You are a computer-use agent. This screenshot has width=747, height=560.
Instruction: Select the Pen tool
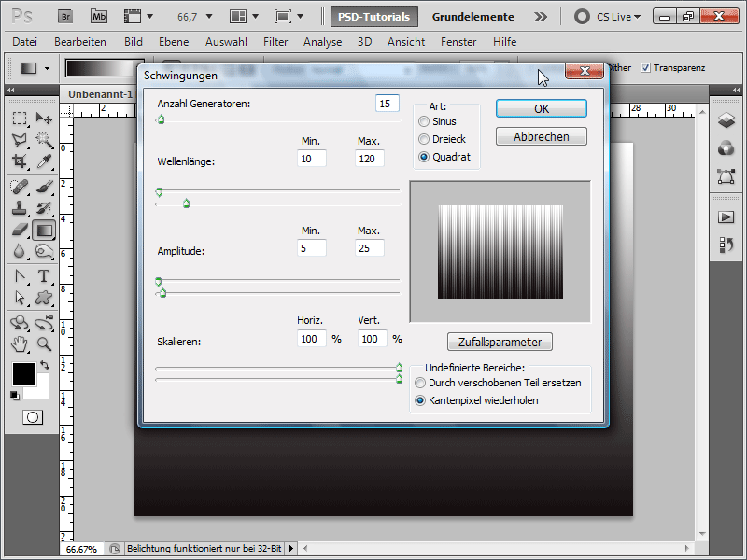point(20,276)
